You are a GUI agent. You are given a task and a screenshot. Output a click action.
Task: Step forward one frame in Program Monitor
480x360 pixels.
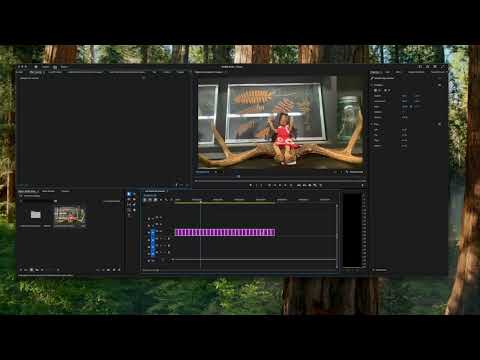[285, 185]
